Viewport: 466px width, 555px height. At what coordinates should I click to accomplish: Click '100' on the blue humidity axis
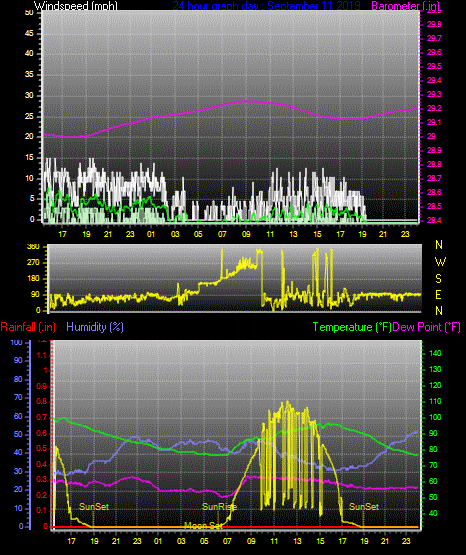coord(17,342)
